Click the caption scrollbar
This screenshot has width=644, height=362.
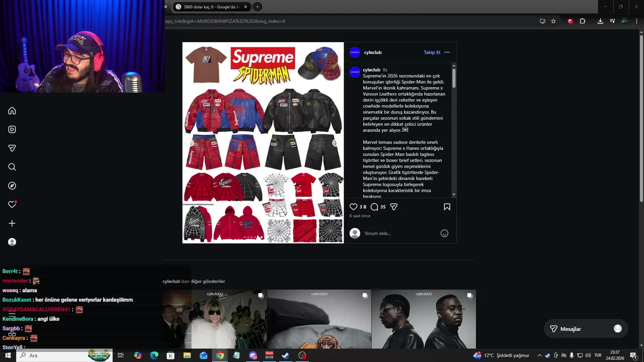454,78
